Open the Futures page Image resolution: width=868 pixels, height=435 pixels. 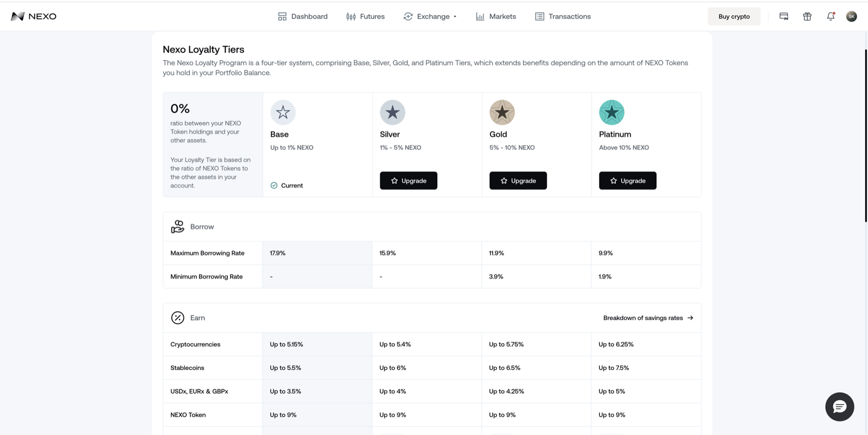[366, 16]
